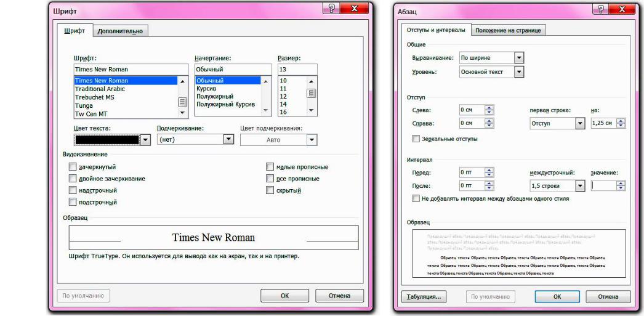Expand the Выравнивание dropdown
This screenshot has width=644, height=316.
pos(519,58)
